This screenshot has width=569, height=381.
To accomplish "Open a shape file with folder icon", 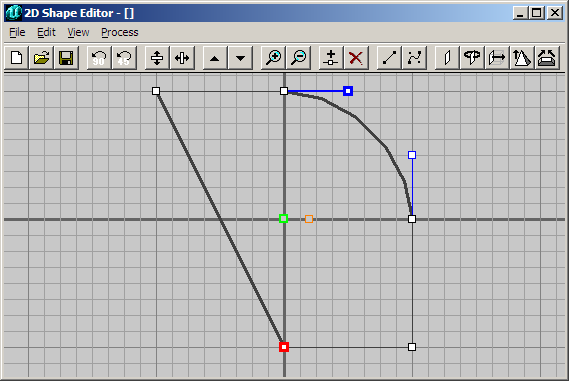I will point(41,58).
